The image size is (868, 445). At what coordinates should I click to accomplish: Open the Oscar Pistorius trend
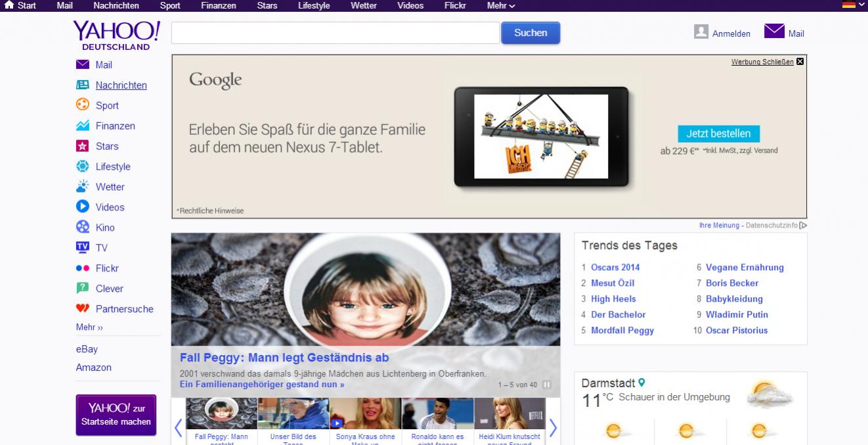[x=737, y=330]
